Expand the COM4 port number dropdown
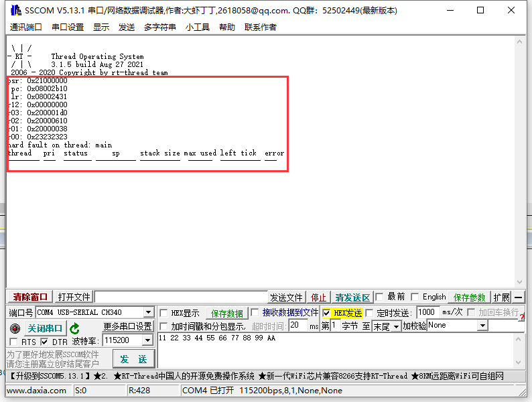The width and height of the screenshot is (532, 402). 148,313
